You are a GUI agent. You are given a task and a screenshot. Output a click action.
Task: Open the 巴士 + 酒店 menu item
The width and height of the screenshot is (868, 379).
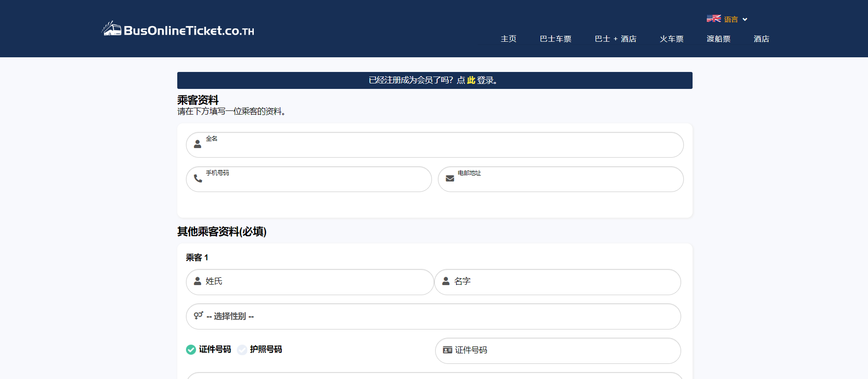click(x=616, y=39)
